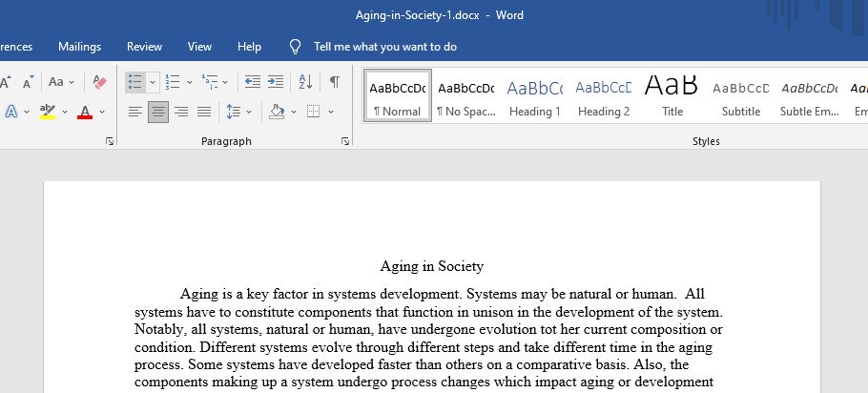Open the Paragraph settings dialog launcher

tap(345, 142)
